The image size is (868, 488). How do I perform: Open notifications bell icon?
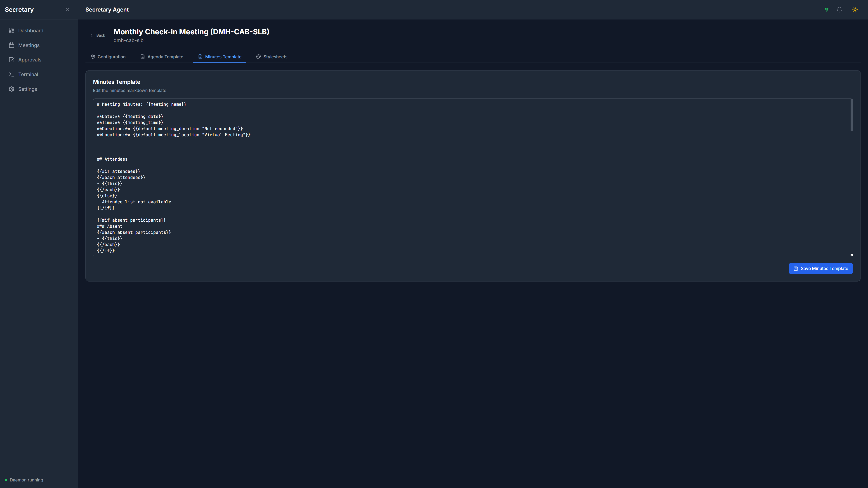point(839,9)
